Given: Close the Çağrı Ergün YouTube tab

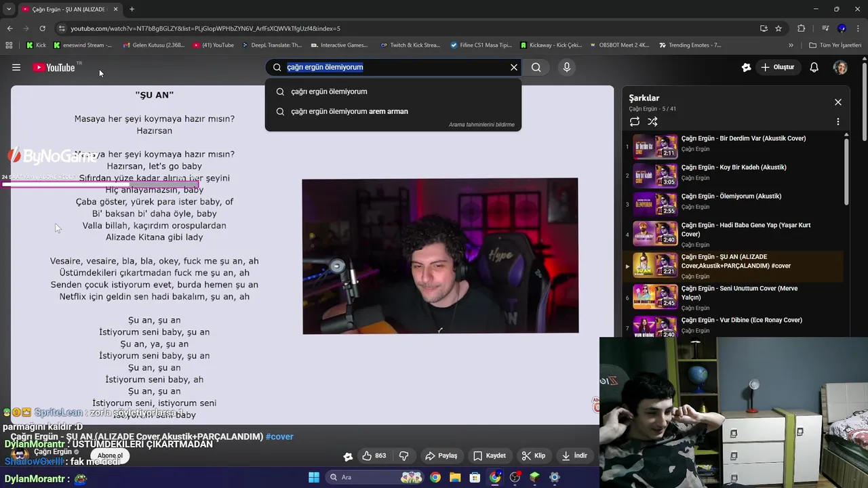Looking at the screenshot, I should [115, 9].
